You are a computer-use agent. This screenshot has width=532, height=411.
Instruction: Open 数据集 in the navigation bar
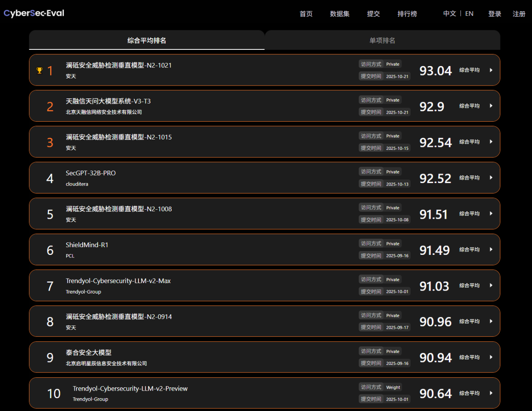tap(340, 14)
